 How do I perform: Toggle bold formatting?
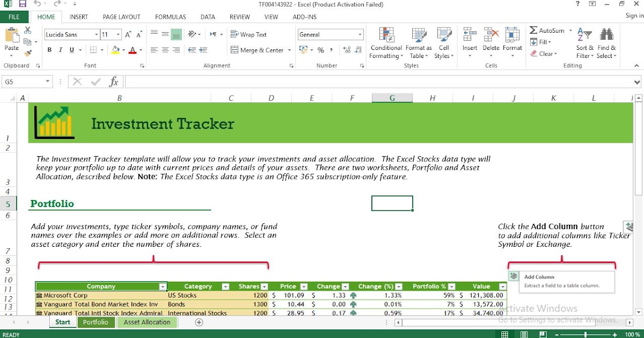(49, 49)
